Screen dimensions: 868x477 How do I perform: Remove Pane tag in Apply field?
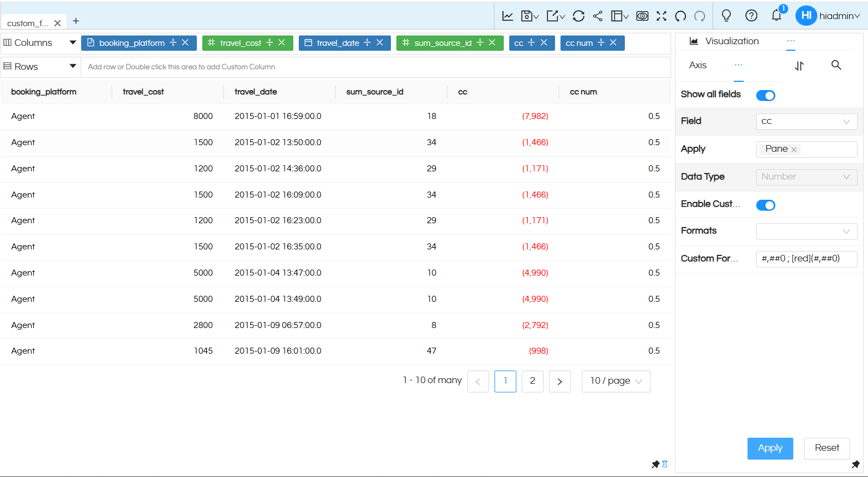coord(794,150)
